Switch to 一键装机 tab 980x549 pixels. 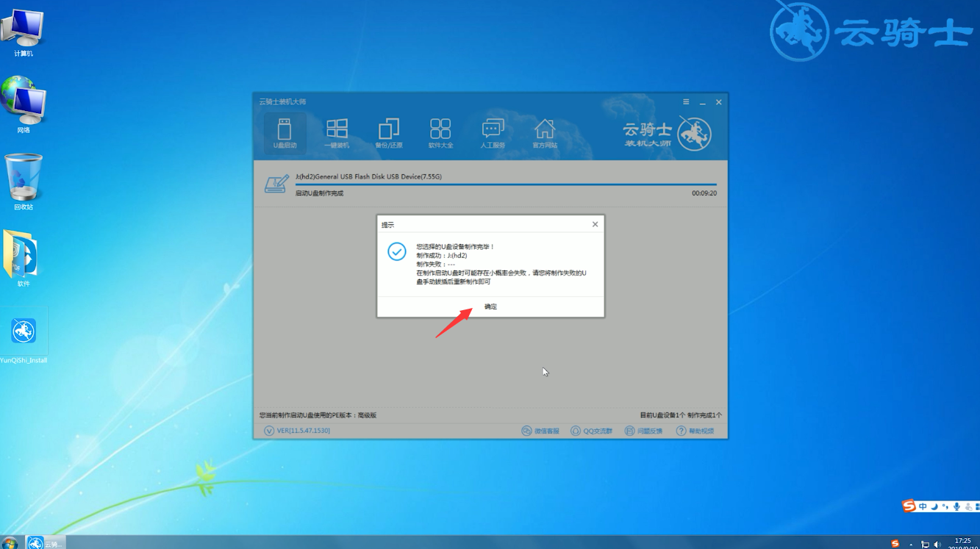click(x=337, y=132)
